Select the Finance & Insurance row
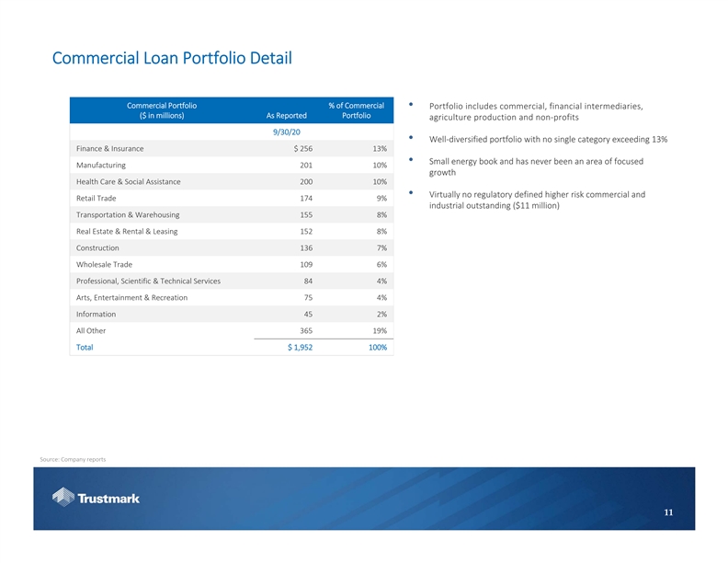 coord(109,149)
